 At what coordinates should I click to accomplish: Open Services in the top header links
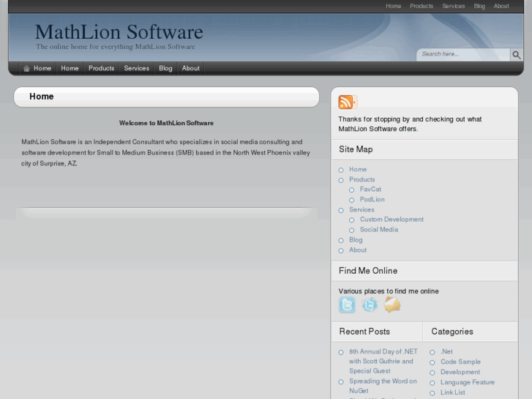coord(453,6)
